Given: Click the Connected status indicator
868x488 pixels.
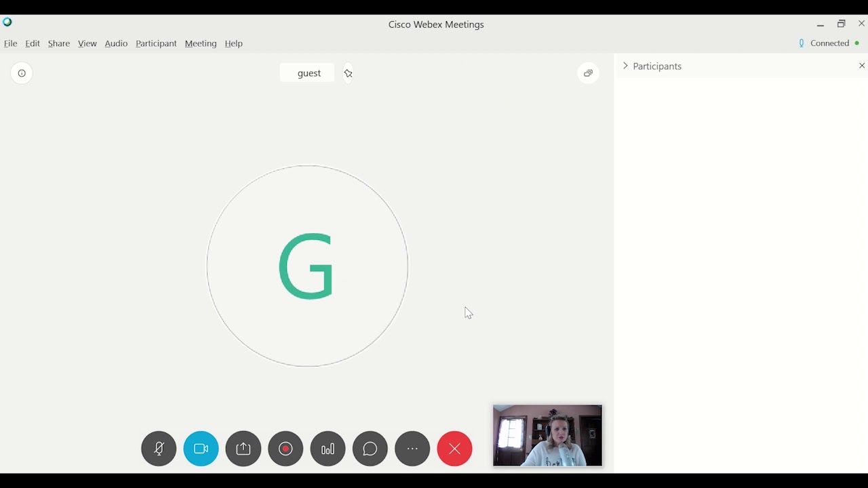Looking at the screenshot, I should pyautogui.click(x=829, y=43).
